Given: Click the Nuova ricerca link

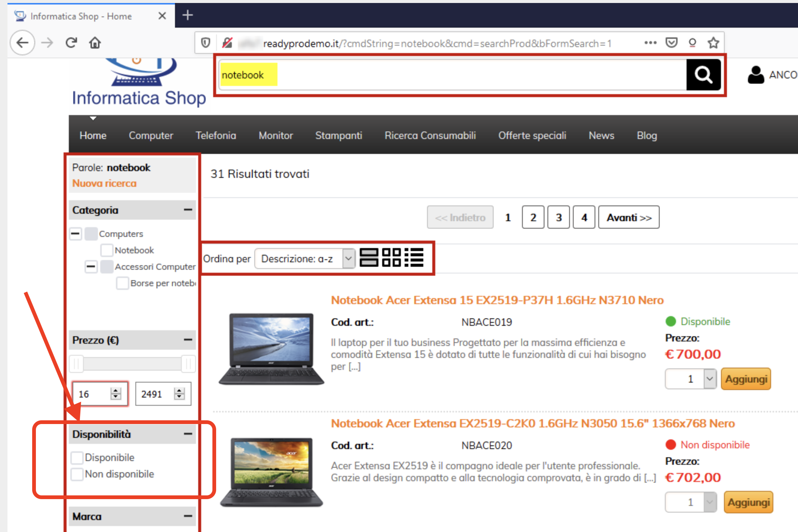Looking at the screenshot, I should point(104,183).
